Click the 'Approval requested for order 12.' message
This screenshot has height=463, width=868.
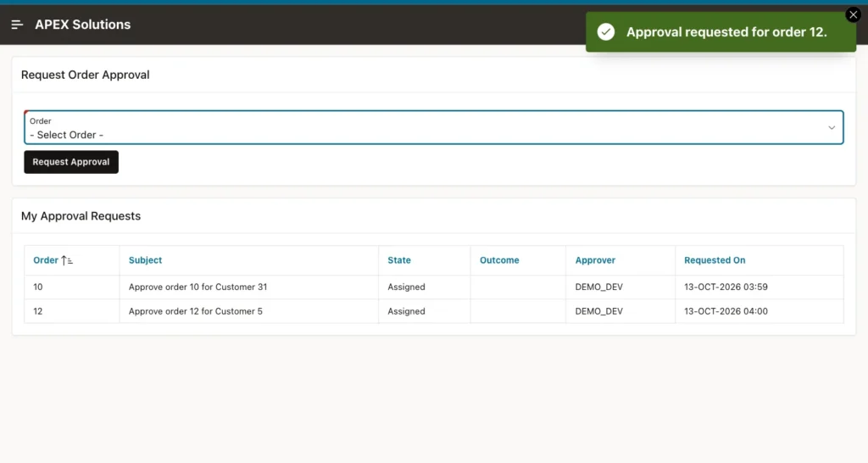pyautogui.click(x=726, y=32)
